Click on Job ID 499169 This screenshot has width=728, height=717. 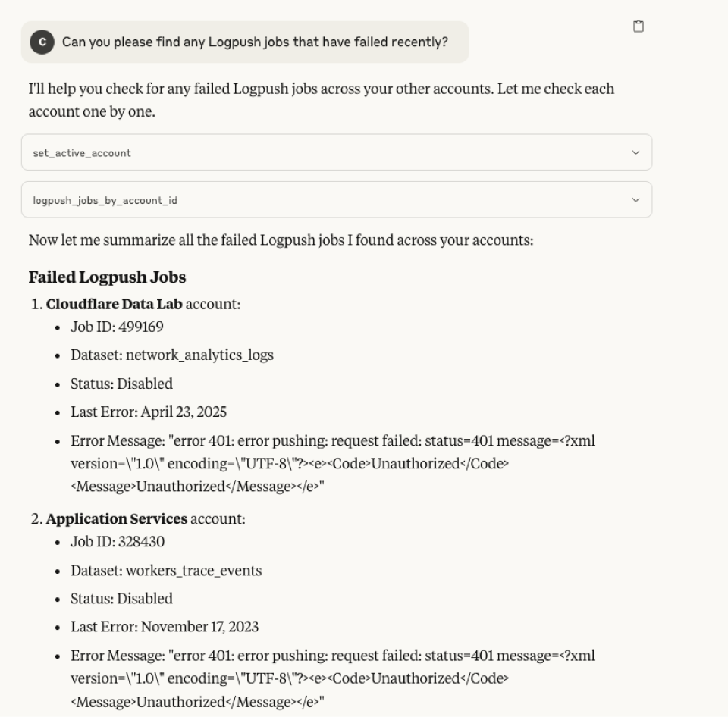[x=117, y=327]
